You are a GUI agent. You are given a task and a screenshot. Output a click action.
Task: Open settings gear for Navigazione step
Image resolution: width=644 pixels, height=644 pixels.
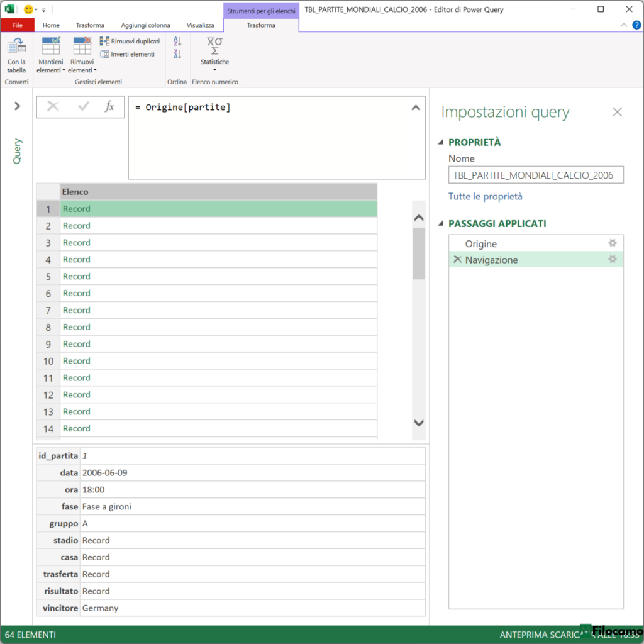pyautogui.click(x=613, y=259)
